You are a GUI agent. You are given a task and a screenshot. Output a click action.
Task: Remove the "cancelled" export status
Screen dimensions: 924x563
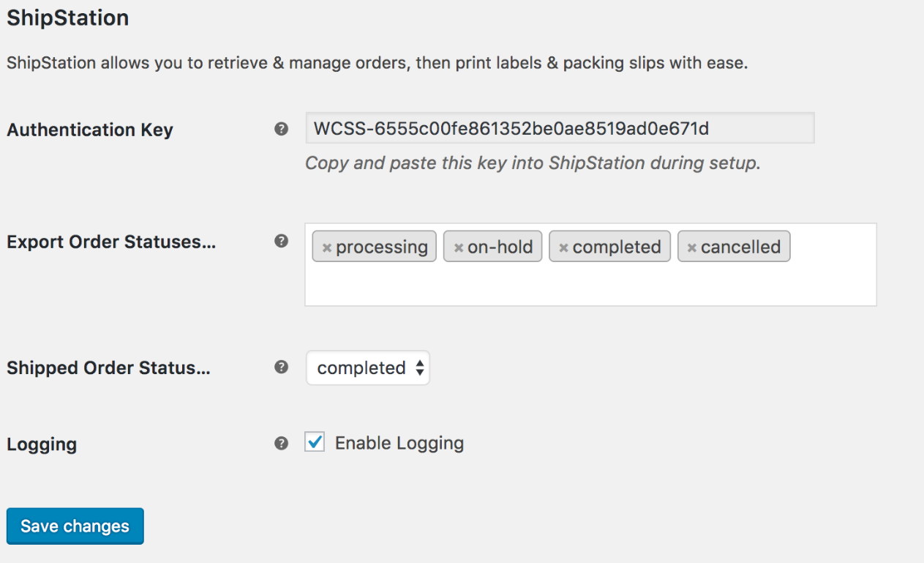[691, 247]
